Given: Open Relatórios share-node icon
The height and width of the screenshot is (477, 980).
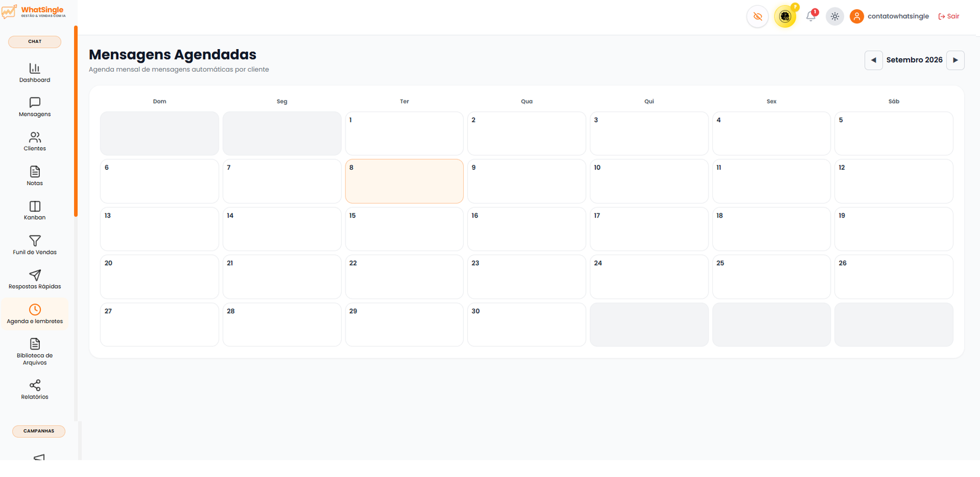Looking at the screenshot, I should click(35, 385).
